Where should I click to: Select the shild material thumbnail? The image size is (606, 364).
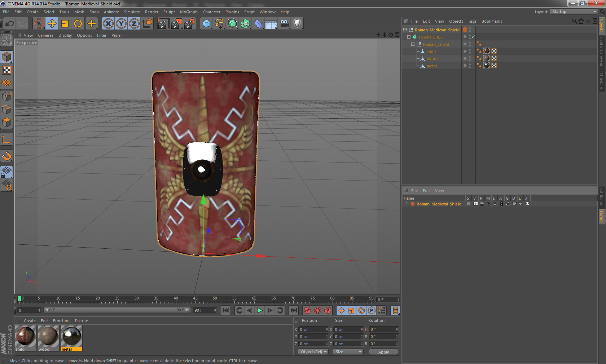25,336
